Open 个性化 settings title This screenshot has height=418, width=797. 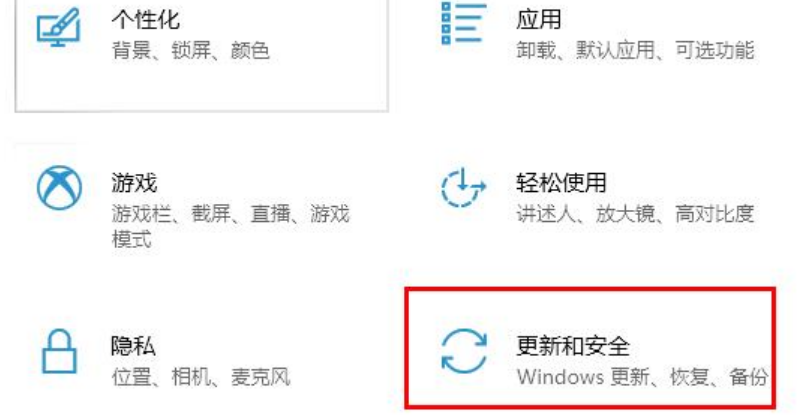(x=145, y=19)
